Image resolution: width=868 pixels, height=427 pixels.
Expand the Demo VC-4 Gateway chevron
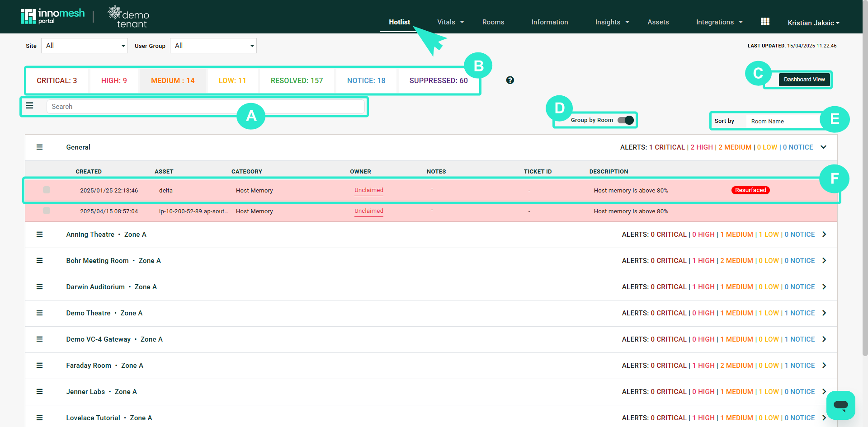(x=824, y=339)
